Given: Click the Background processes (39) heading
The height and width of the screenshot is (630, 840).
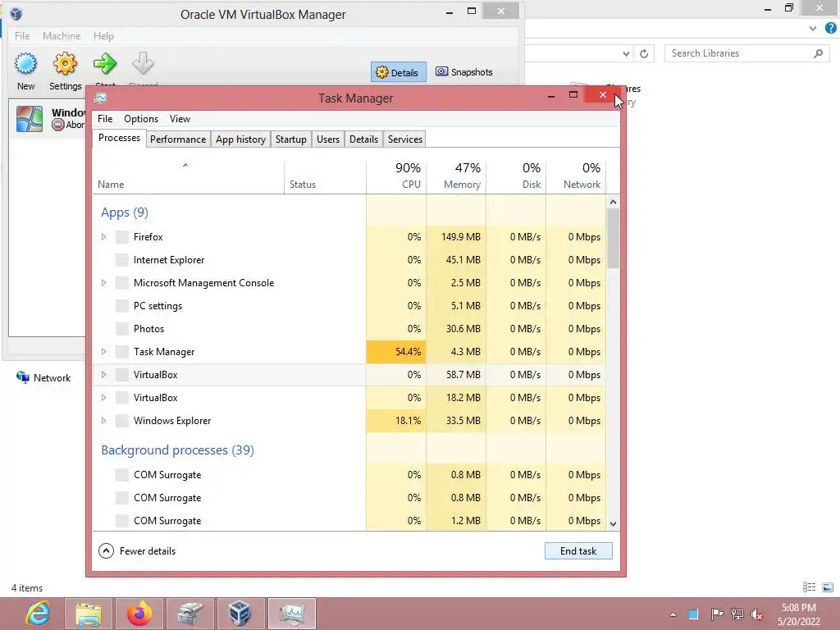Looking at the screenshot, I should (177, 450).
